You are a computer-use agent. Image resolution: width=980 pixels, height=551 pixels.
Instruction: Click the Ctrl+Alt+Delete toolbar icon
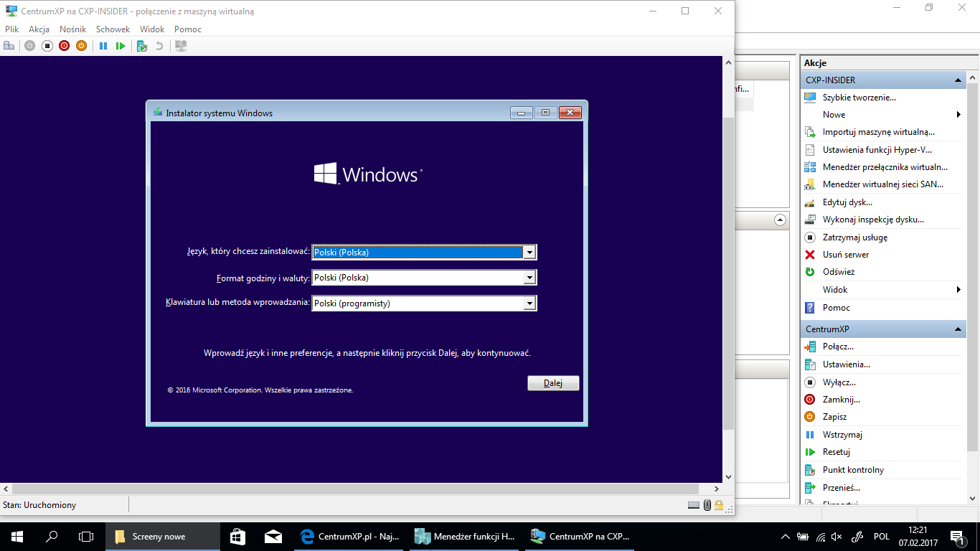(9, 46)
